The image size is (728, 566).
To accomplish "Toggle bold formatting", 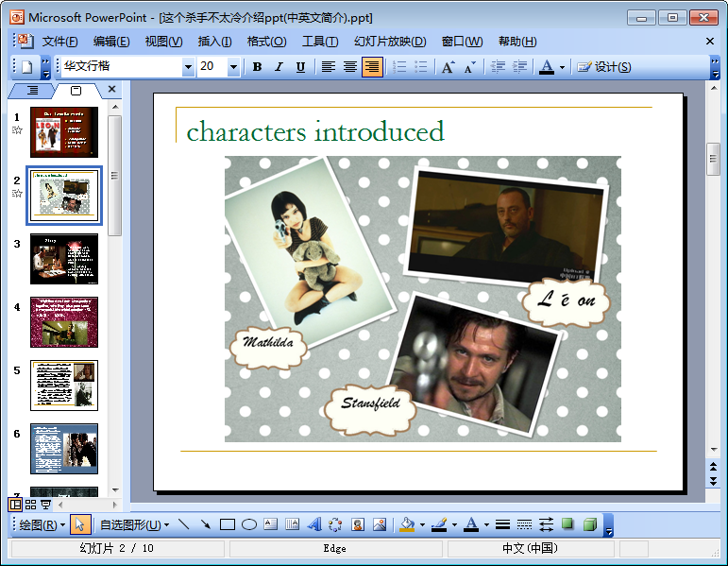I will point(257,67).
